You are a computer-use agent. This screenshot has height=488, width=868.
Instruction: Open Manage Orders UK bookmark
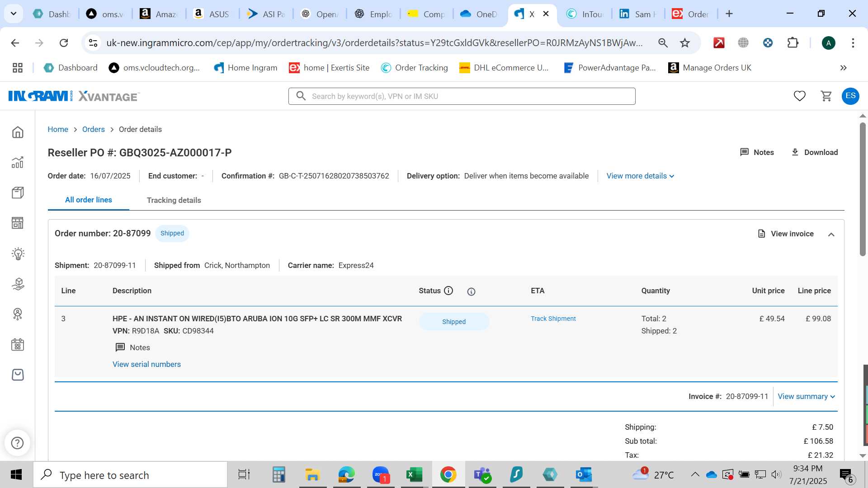[x=710, y=68]
